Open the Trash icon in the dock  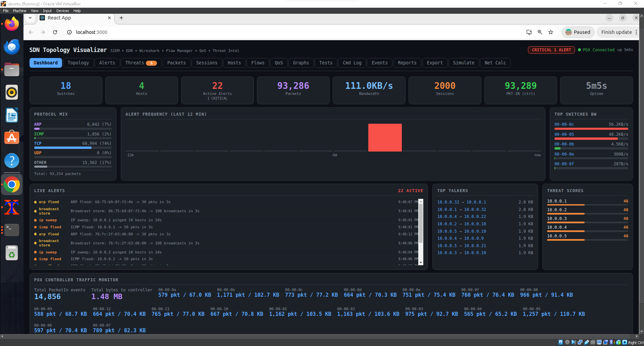point(12,253)
